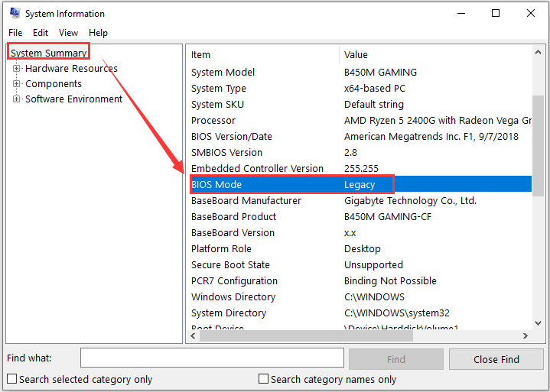Click the vertical scrollbar thumb
The width and height of the screenshot is (550, 392).
pyautogui.click(x=538, y=146)
